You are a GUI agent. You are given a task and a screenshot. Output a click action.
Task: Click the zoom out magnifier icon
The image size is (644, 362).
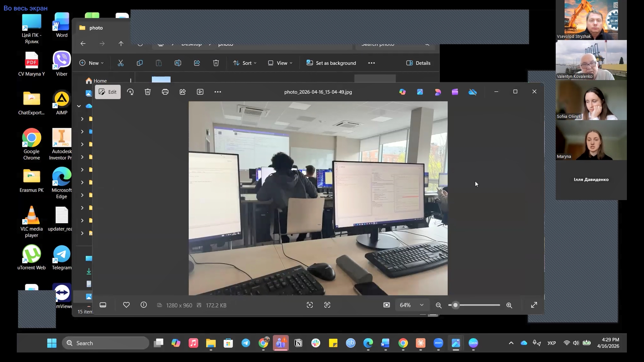[438, 305]
